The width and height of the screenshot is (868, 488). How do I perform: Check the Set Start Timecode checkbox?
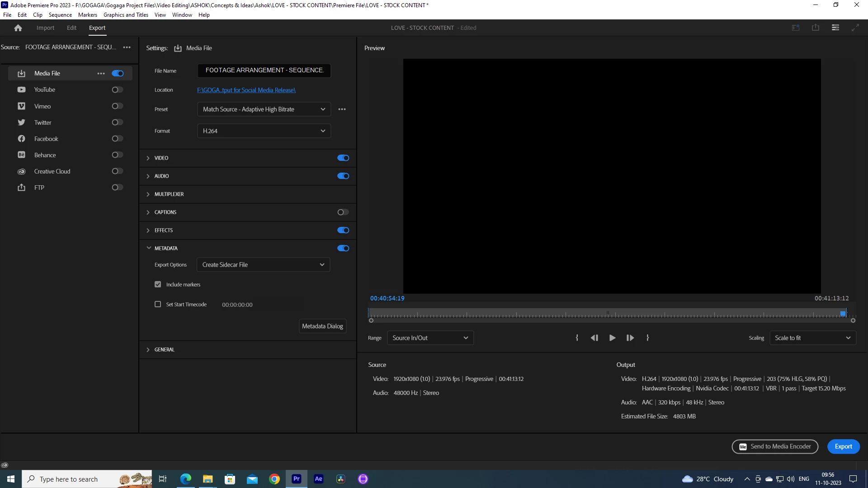coord(158,305)
